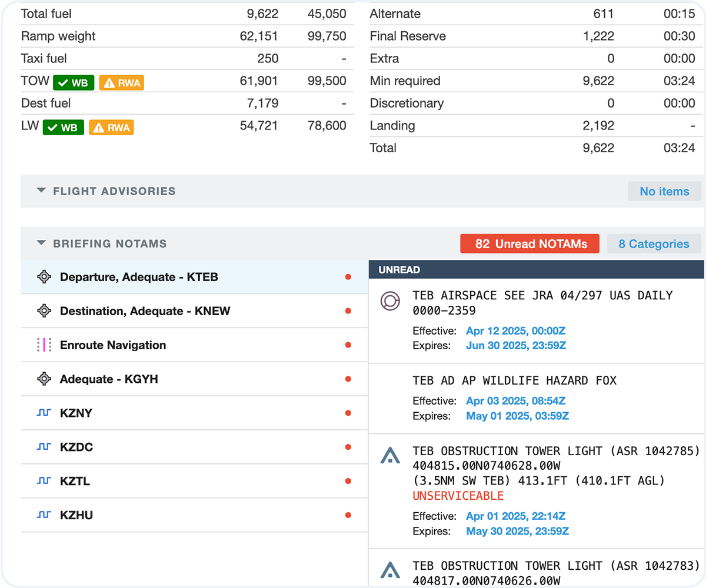This screenshot has width=706, height=588.
Task: Click the FIR icon next to KZTL
Action: coord(44,482)
